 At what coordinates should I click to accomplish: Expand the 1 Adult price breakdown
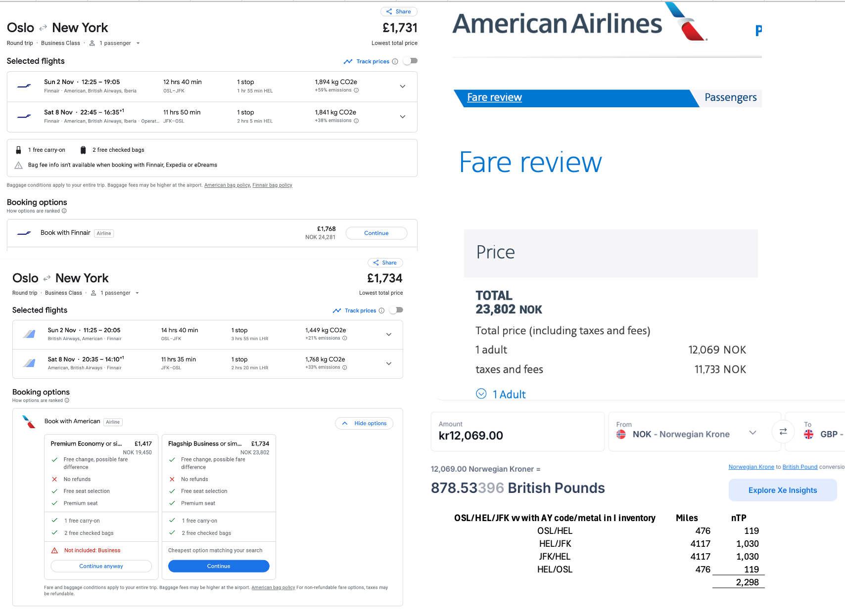[480, 394]
